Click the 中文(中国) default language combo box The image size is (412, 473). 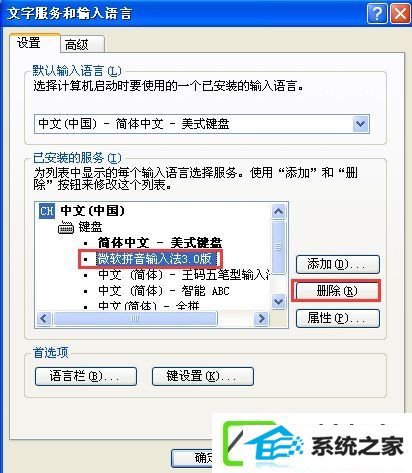click(x=202, y=124)
